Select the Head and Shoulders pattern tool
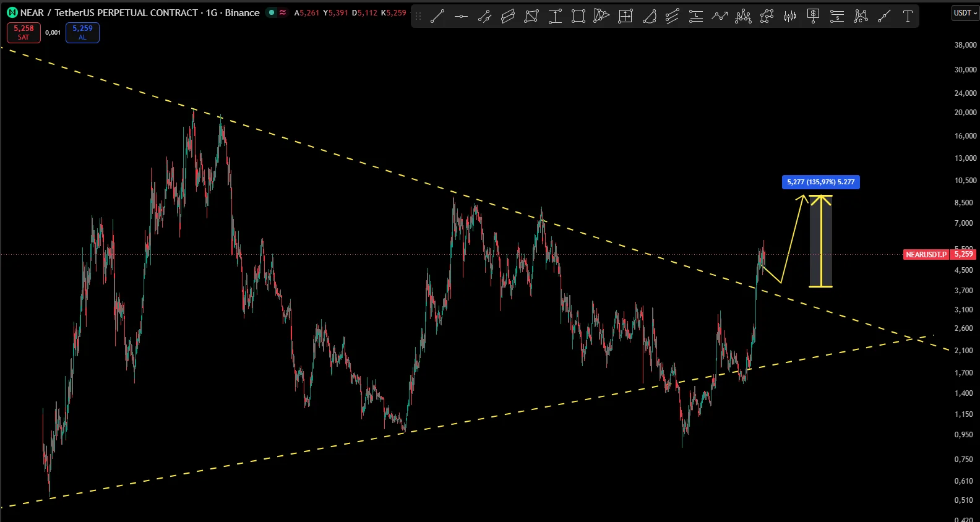This screenshot has height=522, width=980. tap(743, 17)
